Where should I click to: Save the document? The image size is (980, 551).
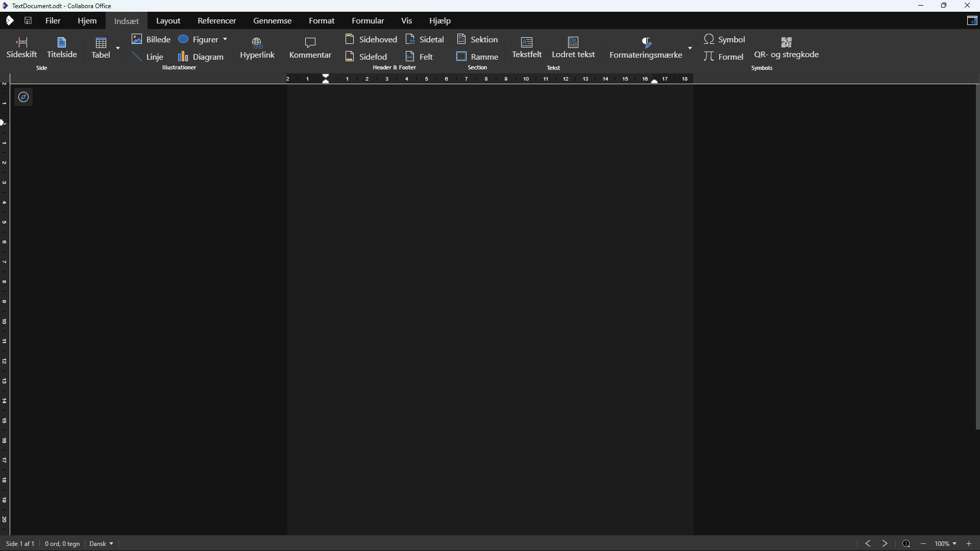28,20
